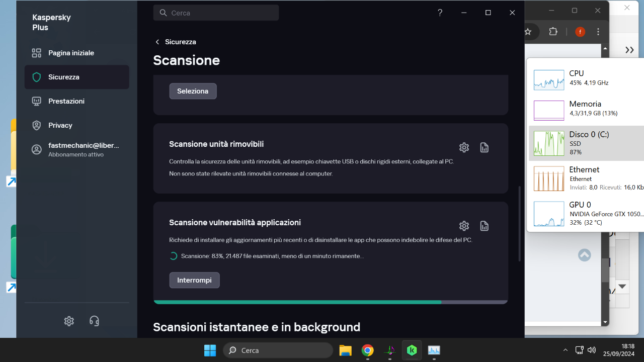Open the Chrome three-dot menu
The height and width of the screenshot is (362, 644).
(x=598, y=32)
